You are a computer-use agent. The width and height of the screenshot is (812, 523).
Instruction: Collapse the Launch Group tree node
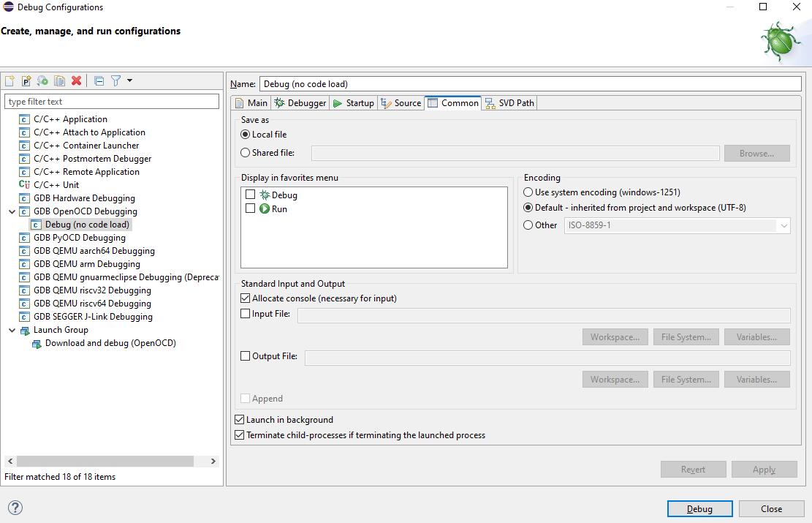pyautogui.click(x=12, y=330)
